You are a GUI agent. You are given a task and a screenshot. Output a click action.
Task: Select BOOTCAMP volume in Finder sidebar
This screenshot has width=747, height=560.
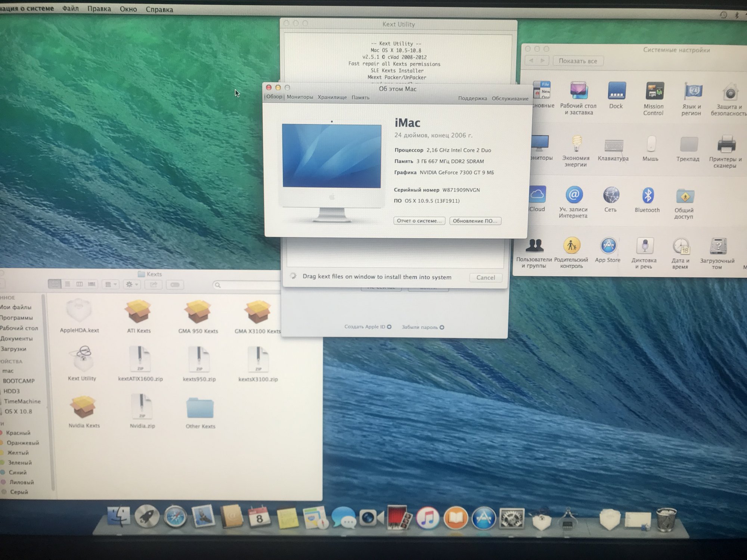19,381
